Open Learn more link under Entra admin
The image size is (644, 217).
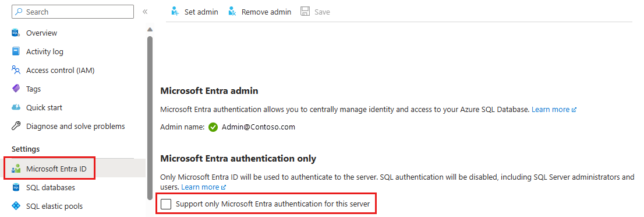click(554, 110)
